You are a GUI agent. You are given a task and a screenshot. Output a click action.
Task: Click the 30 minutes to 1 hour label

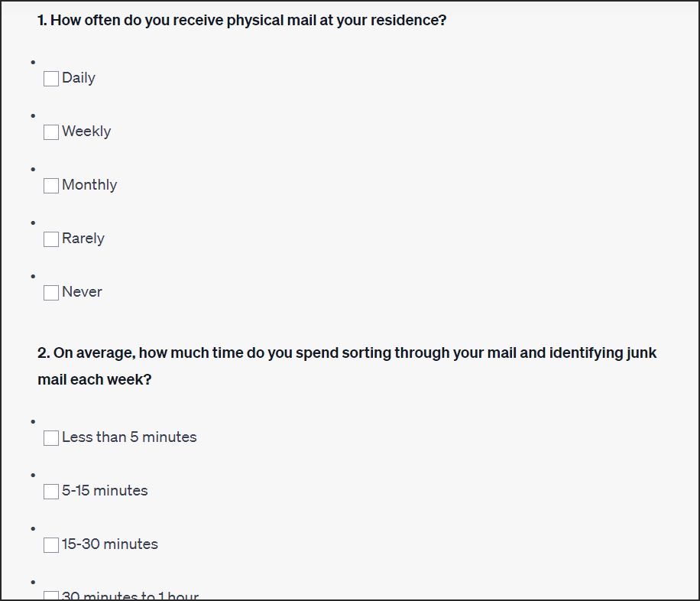pos(131,596)
